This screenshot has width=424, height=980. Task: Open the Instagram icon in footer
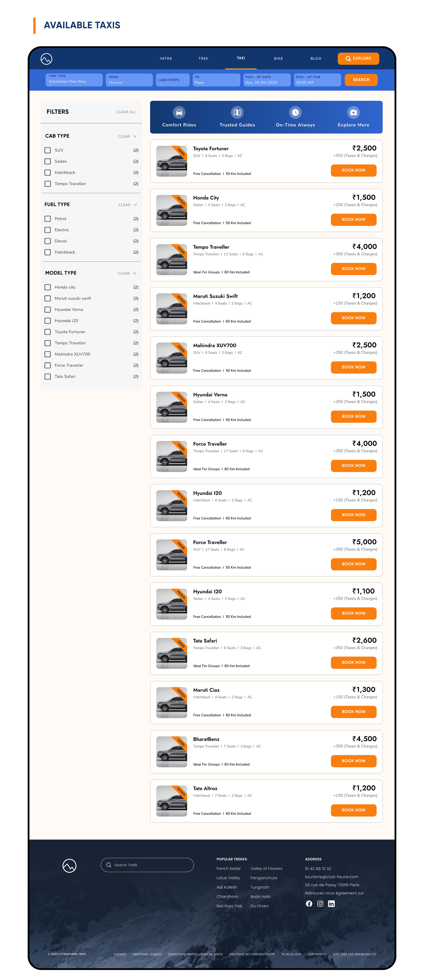tap(320, 904)
